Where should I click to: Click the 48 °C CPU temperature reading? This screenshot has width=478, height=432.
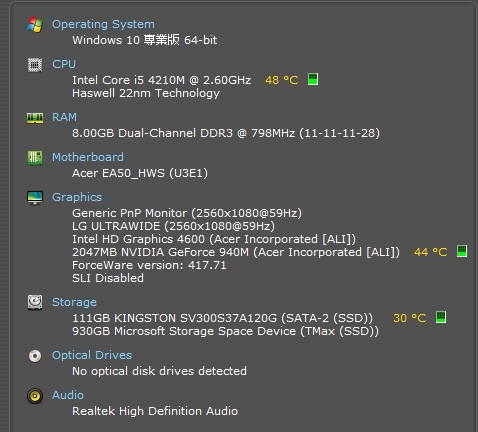coord(282,80)
